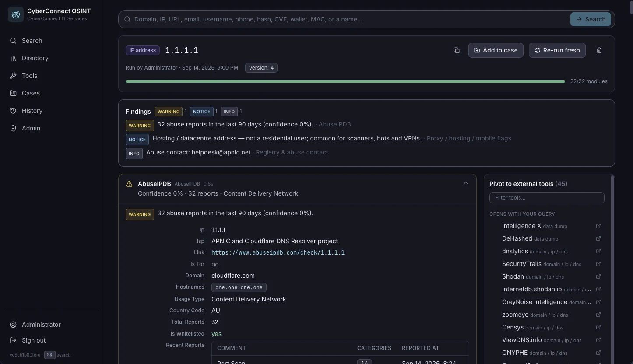Viewport: 633px width, 364px height.
Task: Click the warning triangle icon beside AbuseIPDB
Action: pos(129,184)
